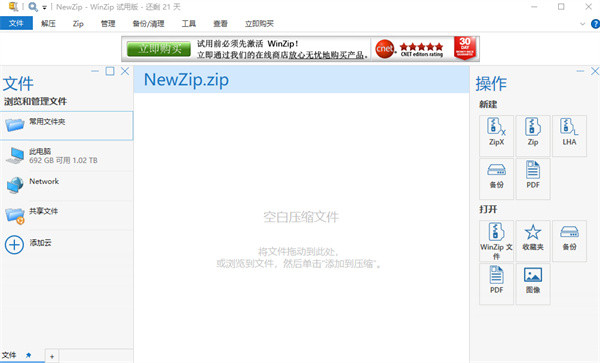Collapse the ribbon with chevron

[x=582, y=24]
